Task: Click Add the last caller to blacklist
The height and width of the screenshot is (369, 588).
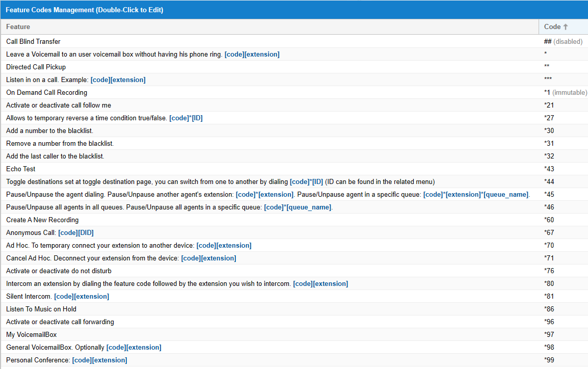Action: coord(55,156)
